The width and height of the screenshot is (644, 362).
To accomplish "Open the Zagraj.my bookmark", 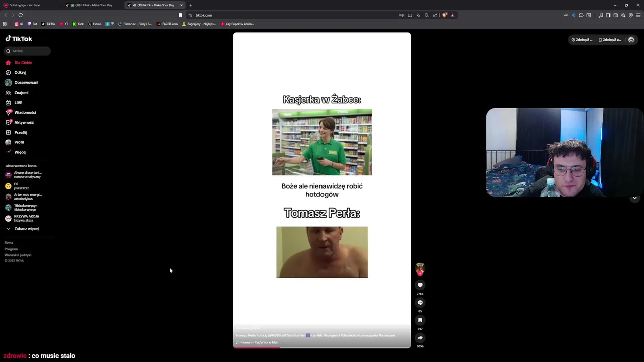I will coord(199,24).
